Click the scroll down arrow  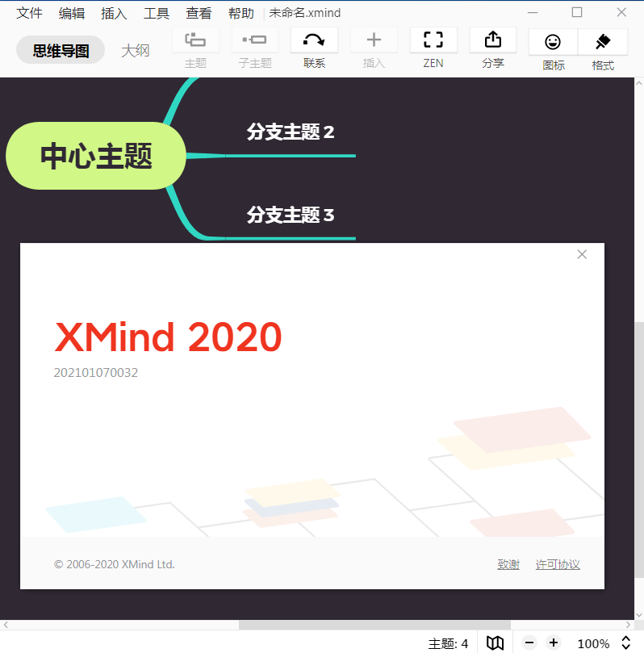tap(639, 615)
